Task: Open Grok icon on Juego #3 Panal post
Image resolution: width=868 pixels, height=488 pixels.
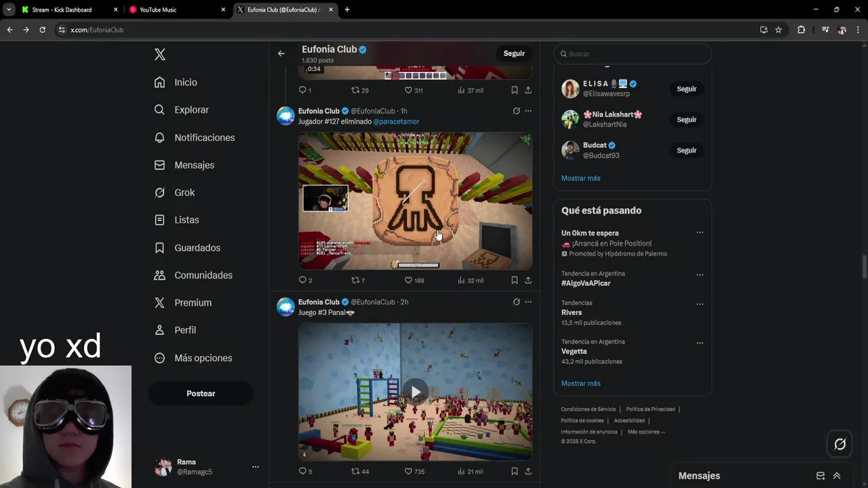Action: (x=516, y=302)
